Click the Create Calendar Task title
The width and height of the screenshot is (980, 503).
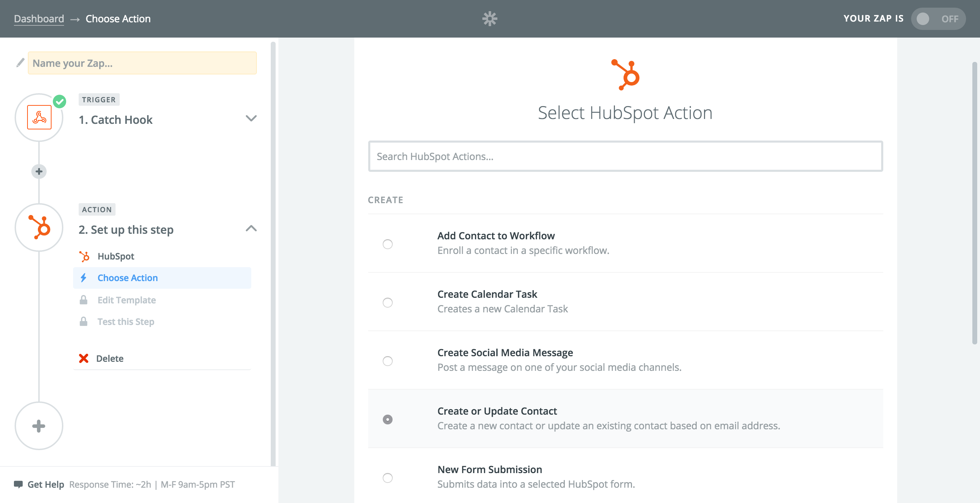click(487, 294)
